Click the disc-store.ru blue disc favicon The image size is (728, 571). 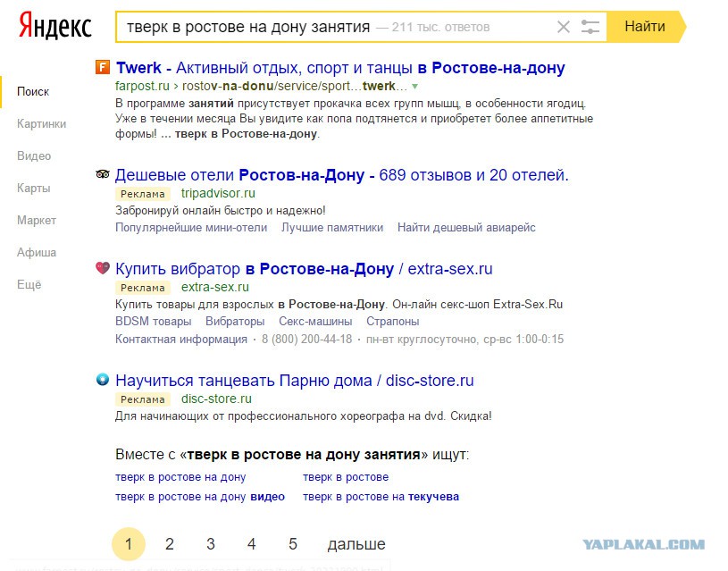coord(103,380)
